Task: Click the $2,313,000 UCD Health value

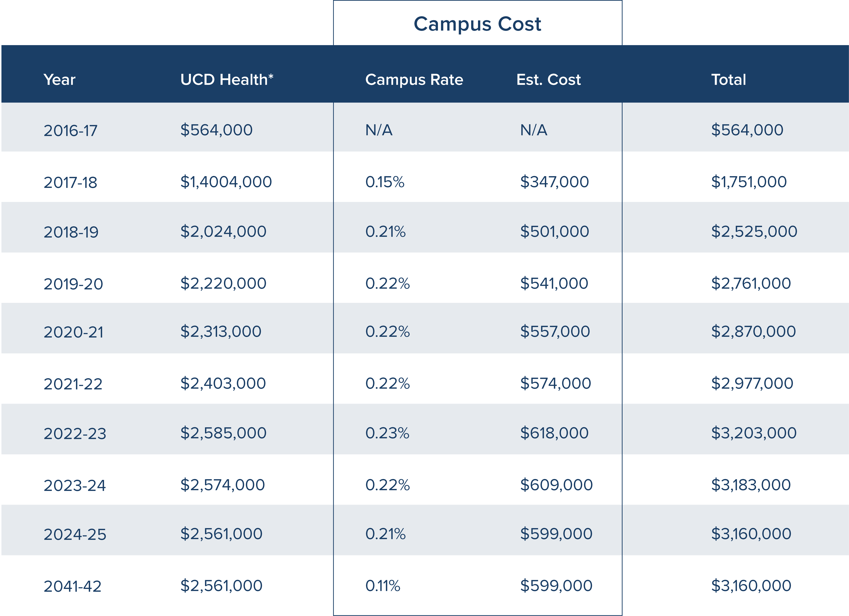Action: pyautogui.click(x=221, y=331)
